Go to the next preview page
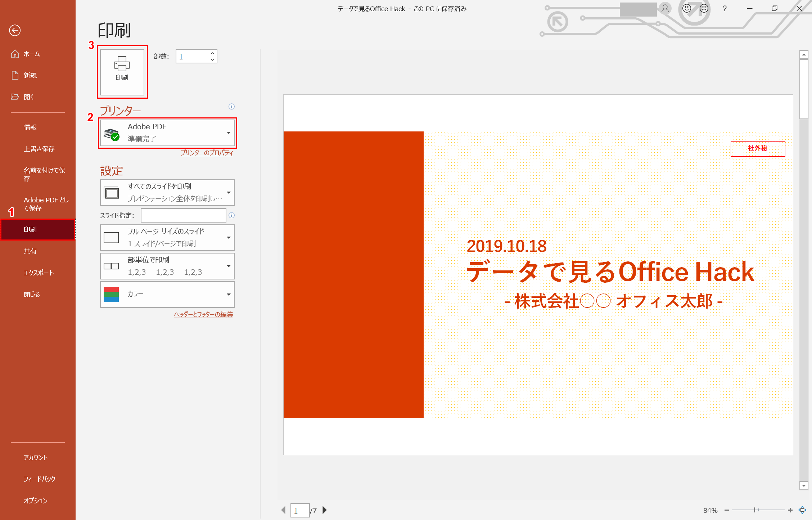The width and height of the screenshot is (812, 520). pos(325,510)
